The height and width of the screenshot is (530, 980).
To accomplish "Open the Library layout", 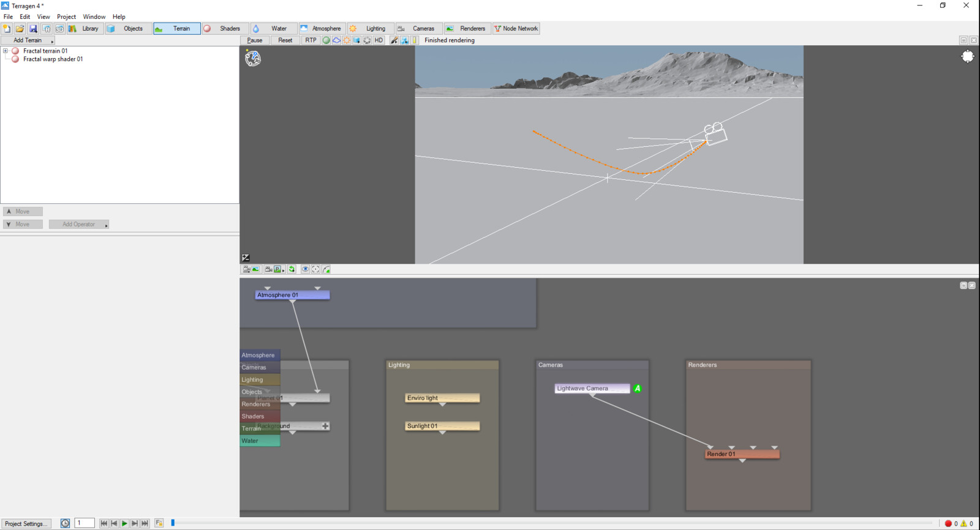I will click(x=85, y=28).
